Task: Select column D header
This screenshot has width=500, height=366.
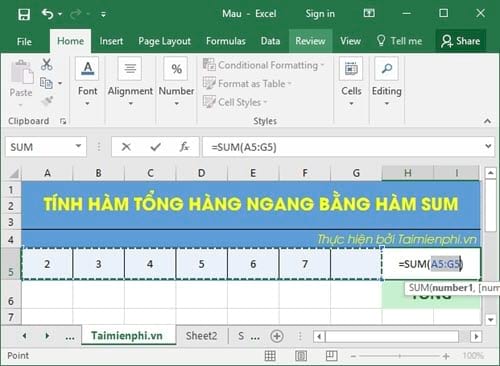Action: pyautogui.click(x=201, y=173)
